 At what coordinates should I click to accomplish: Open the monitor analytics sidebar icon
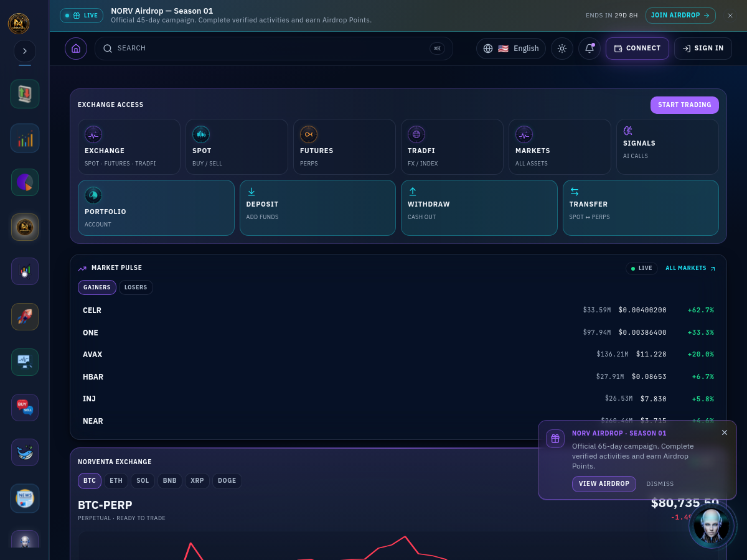click(25, 362)
